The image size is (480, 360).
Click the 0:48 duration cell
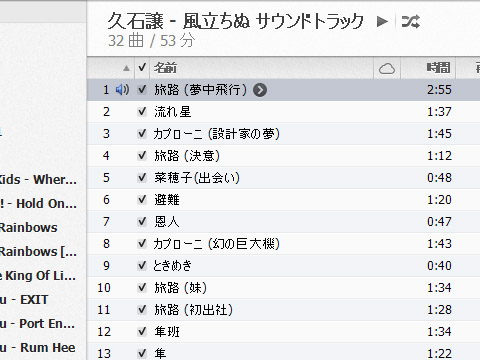pyautogui.click(x=439, y=178)
